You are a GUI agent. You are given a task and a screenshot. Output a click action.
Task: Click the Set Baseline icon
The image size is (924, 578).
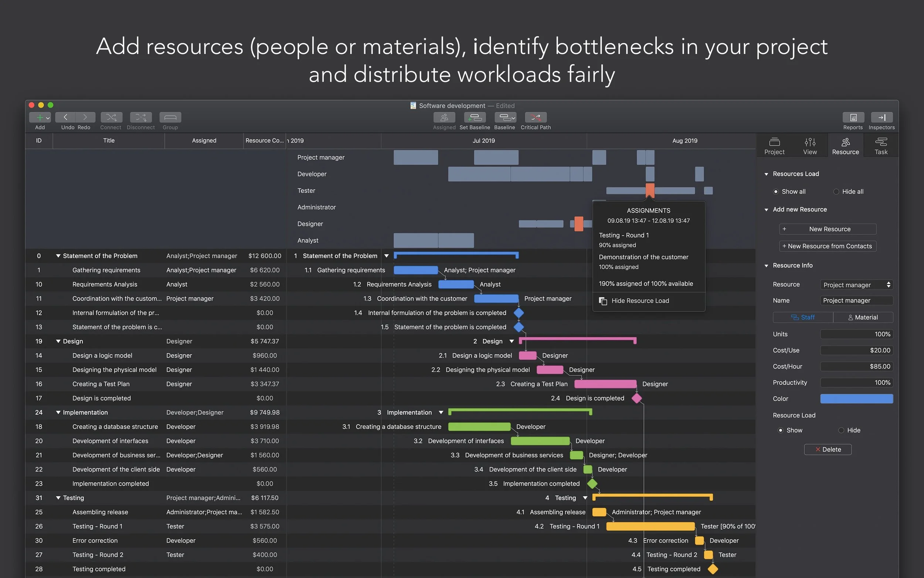pyautogui.click(x=475, y=117)
